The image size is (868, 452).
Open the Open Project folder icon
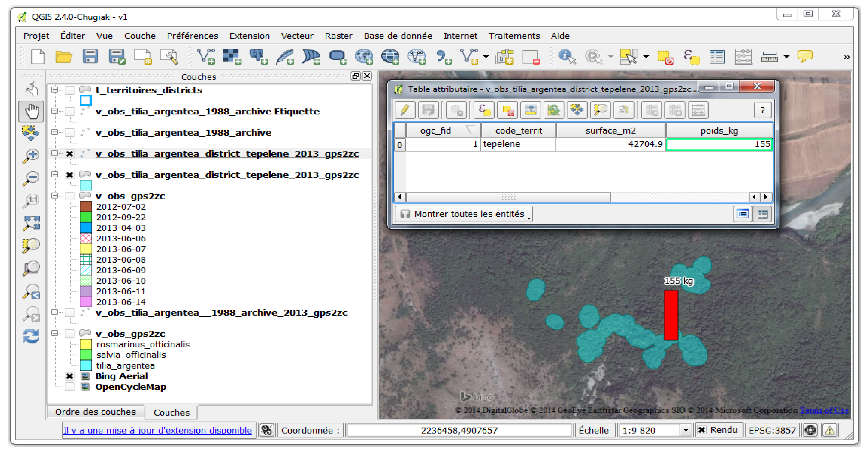point(64,56)
